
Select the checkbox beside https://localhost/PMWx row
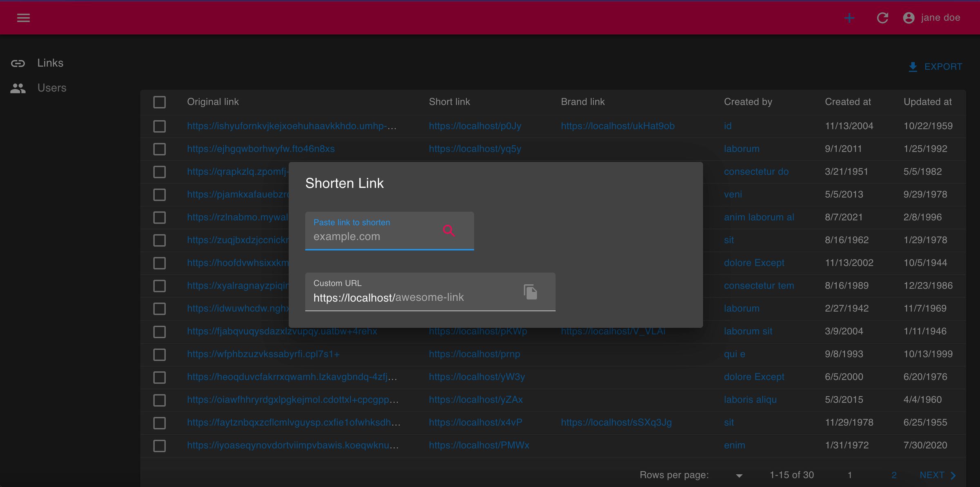coord(159,446)
